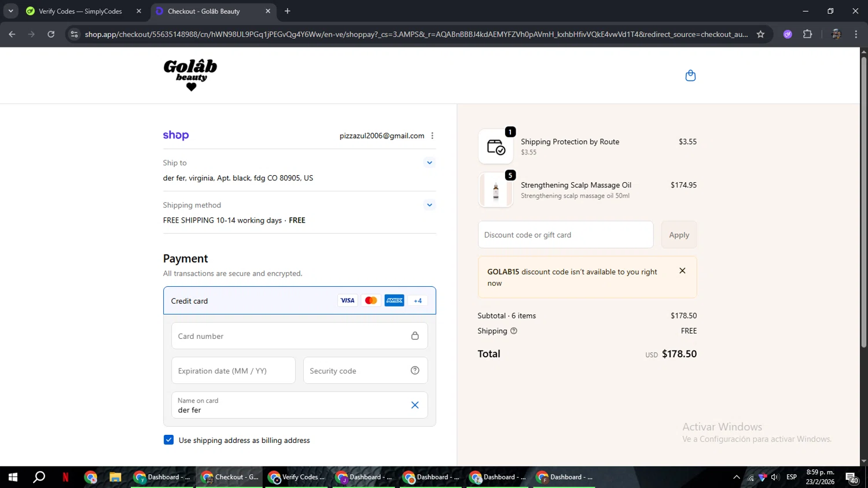Click the $178.50 total amount

pyautogui.click(x=679, y=354)
